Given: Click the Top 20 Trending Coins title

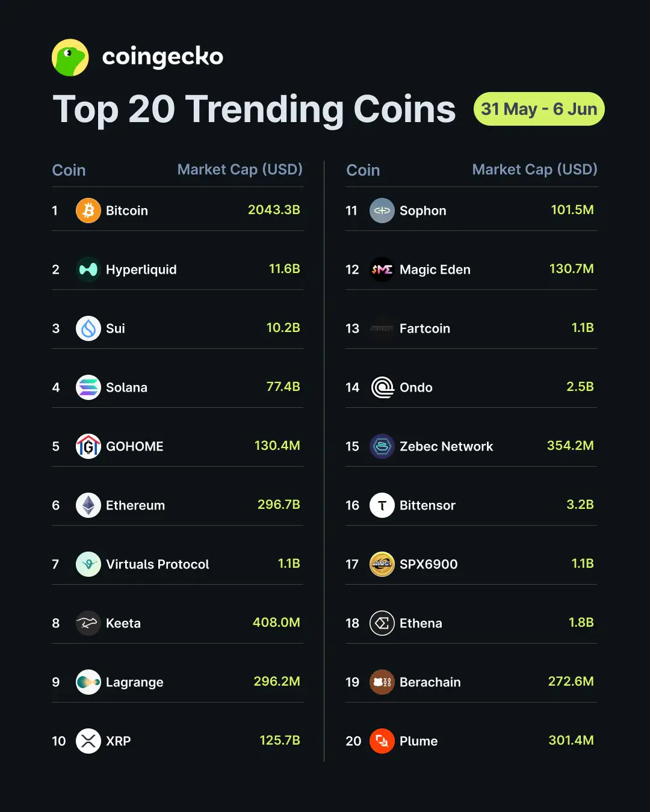Looking at the screenshot, I should click(255, 109).
